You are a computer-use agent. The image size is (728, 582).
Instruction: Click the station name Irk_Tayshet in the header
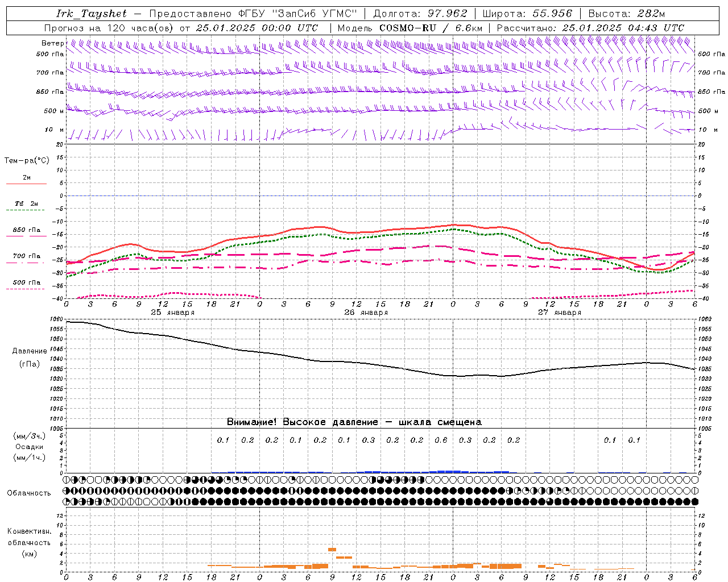tap(91, 14)
